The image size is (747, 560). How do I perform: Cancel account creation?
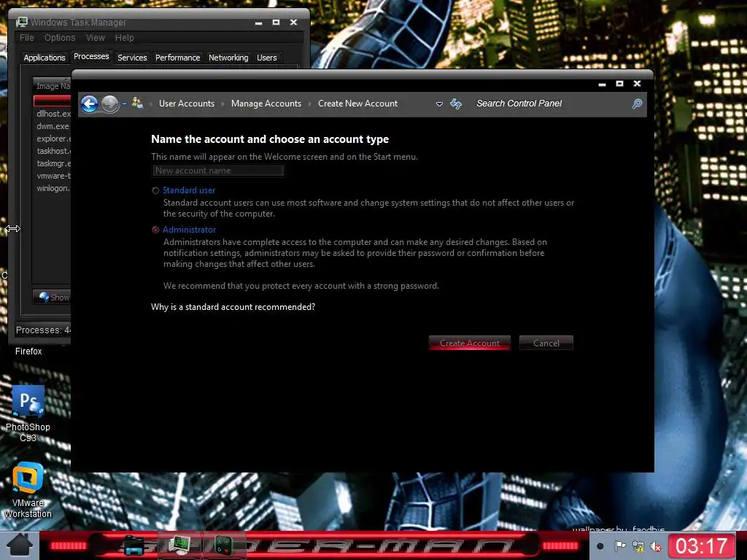click(546, 343)
